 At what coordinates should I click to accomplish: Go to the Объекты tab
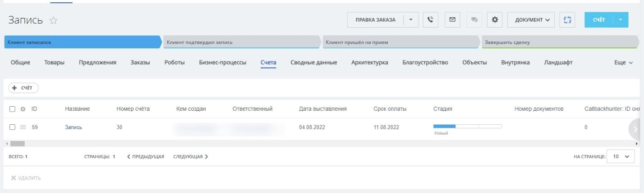pos(474,63)
